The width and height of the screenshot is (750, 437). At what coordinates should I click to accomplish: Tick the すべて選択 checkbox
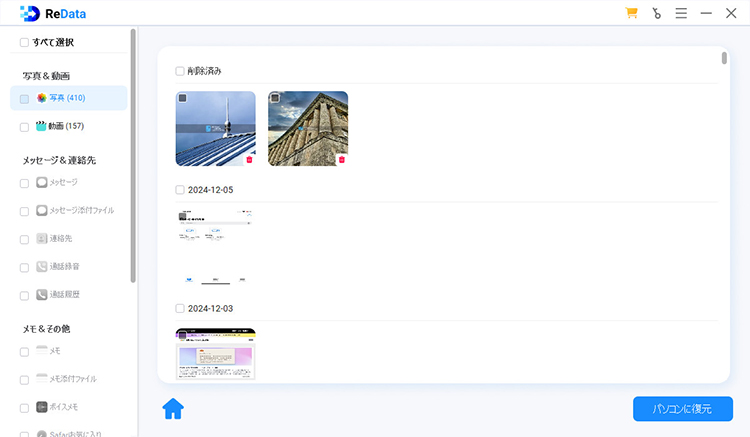pos(24,43)
